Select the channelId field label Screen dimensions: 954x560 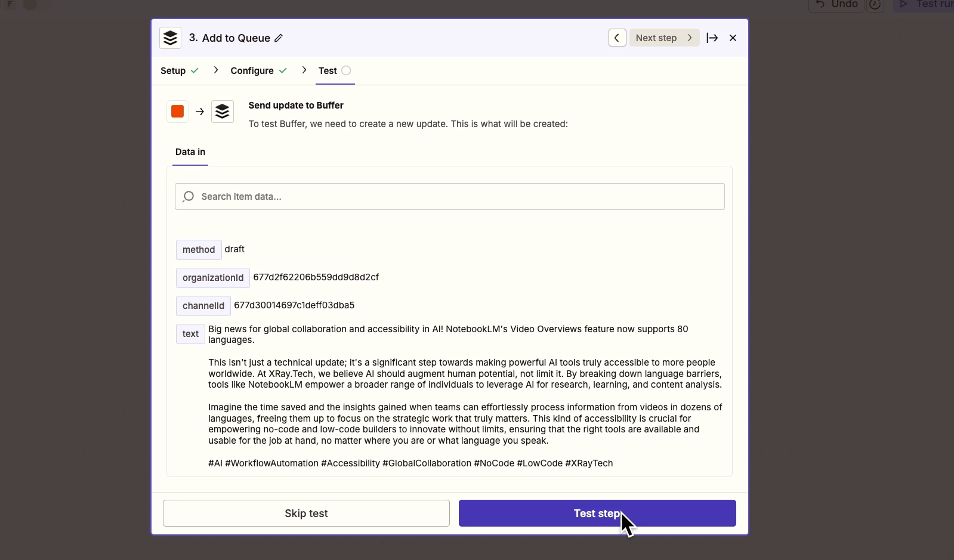(x=203, y=305)
